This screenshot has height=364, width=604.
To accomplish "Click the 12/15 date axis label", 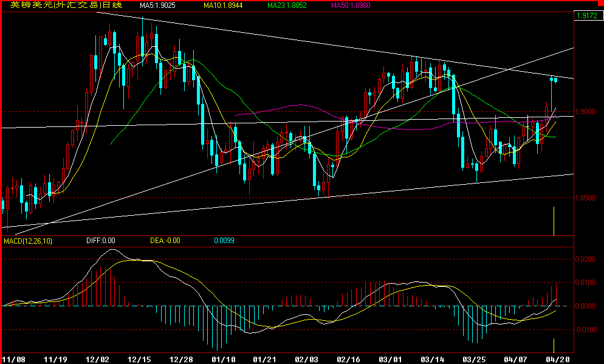I will [140, 359].
